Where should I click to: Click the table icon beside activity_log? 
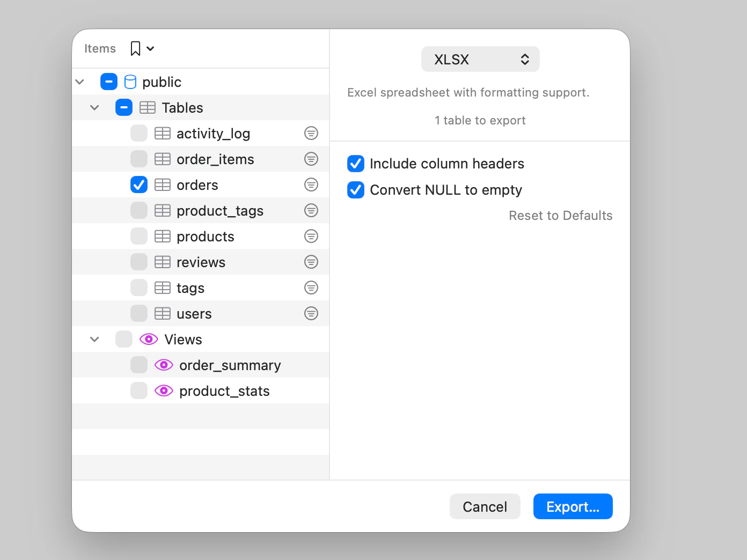(x=163, y=133)
